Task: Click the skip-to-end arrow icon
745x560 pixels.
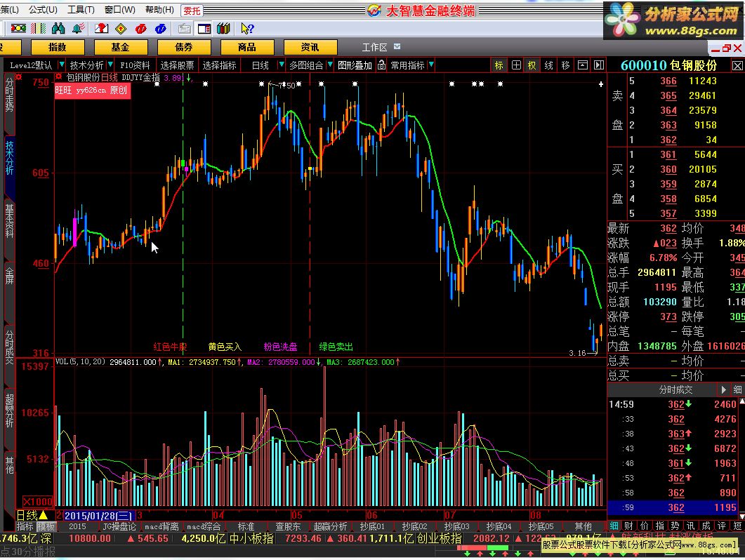Action: click(599, 65)
